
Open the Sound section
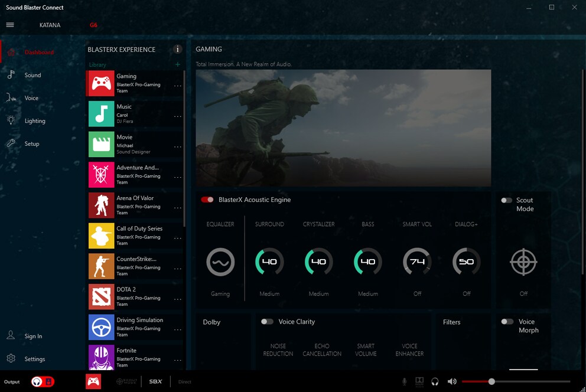(x=32, y=75)
